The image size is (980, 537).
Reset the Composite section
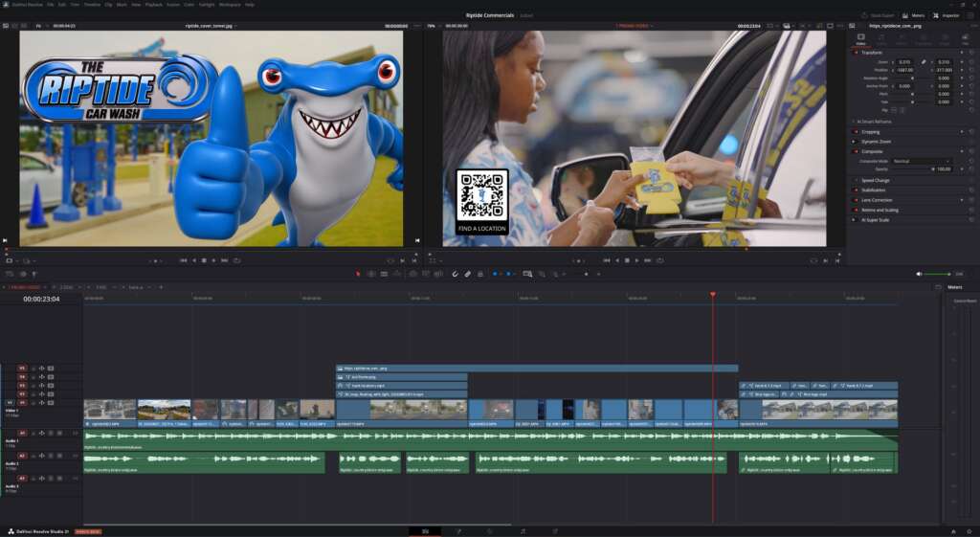coord(971,151)
